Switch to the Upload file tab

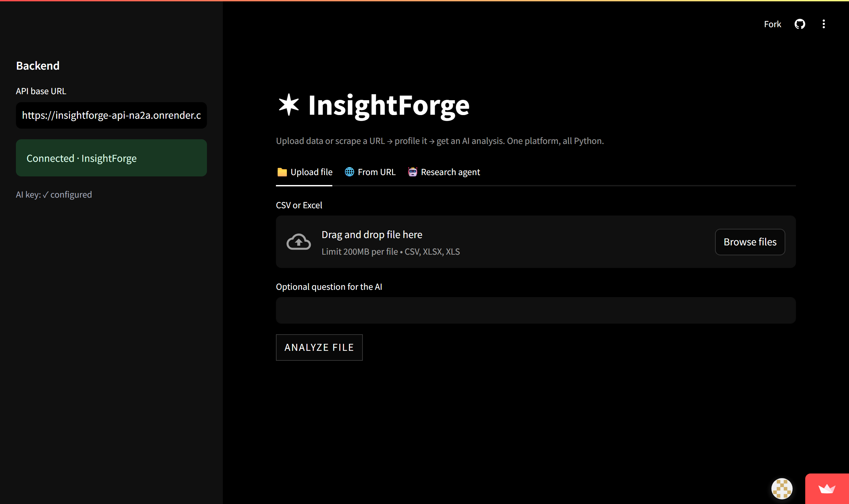304,172
